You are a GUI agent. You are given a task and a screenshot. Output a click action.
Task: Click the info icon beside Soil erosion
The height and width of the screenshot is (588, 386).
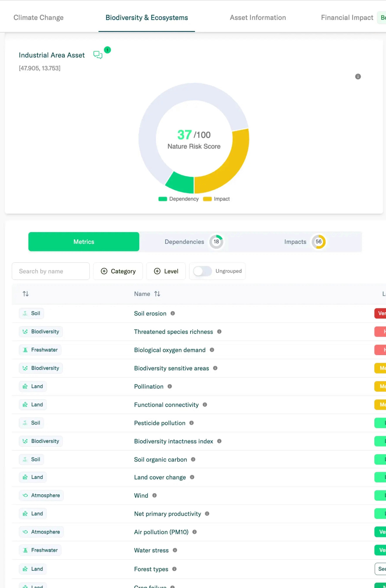173,313
